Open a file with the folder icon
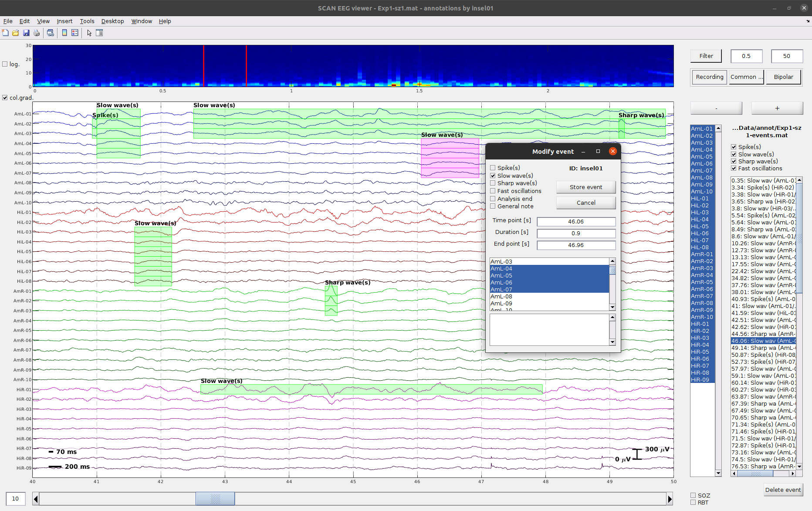 click(x=16, y=33)
